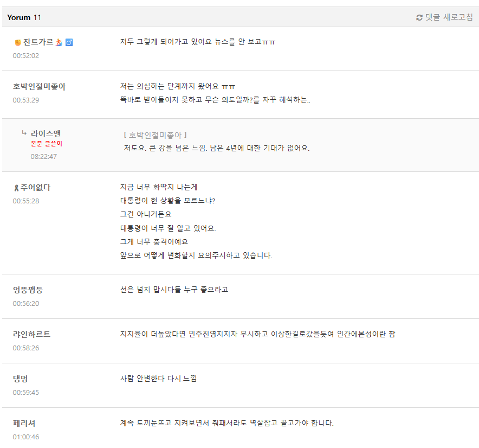Screen dimensions: 479x448
Task: Click line '그건 아니거든요'
Action: (146, 214)
